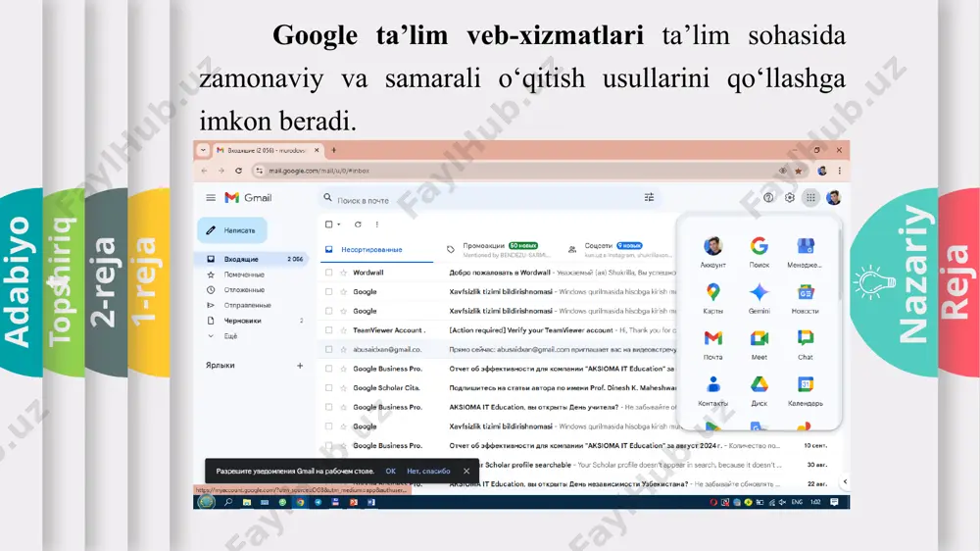Bookmark this page with the star icon
This screenshot has width=980, height=551.
point(798,171)
